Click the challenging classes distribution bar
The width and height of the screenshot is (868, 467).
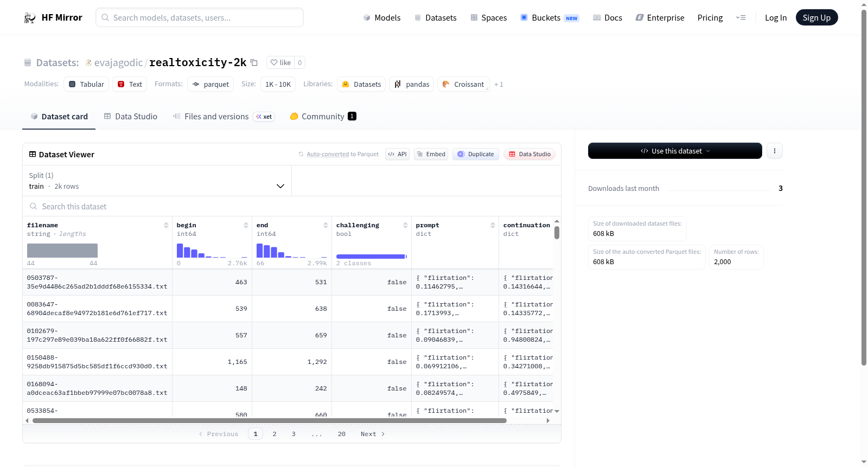(372, 257)
